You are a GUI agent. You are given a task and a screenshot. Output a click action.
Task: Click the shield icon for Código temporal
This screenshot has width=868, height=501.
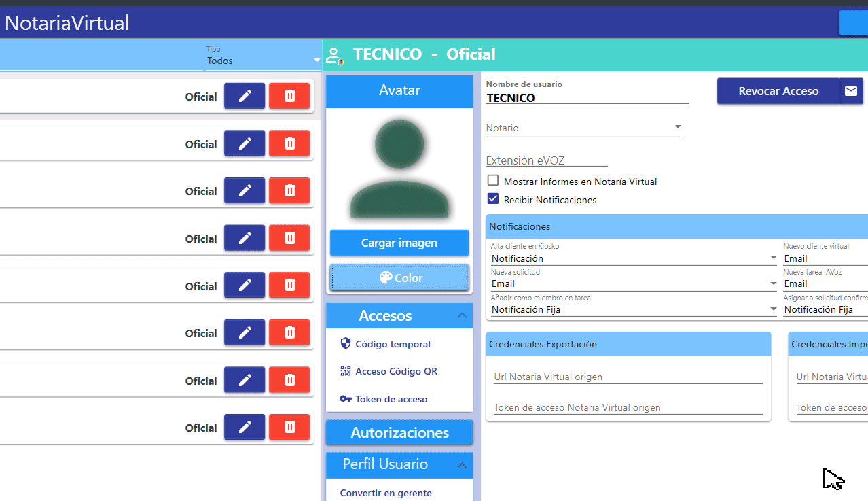[x=345, y=343]
